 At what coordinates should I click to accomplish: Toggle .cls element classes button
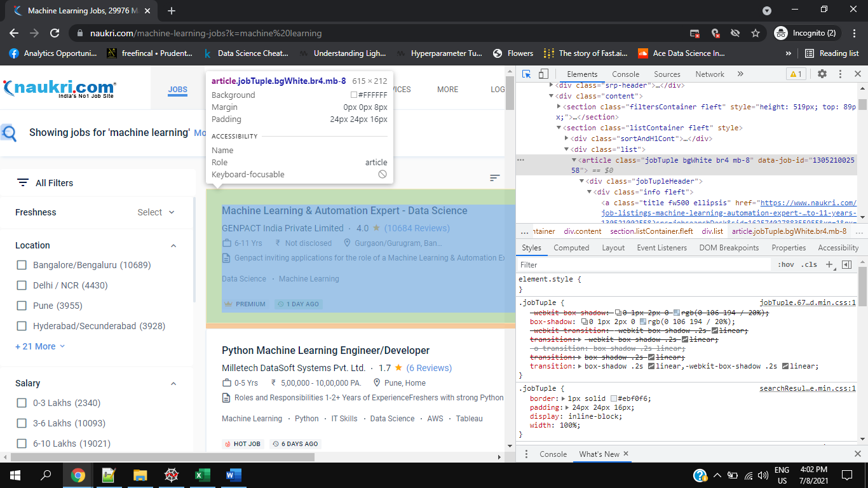point(809,264)
